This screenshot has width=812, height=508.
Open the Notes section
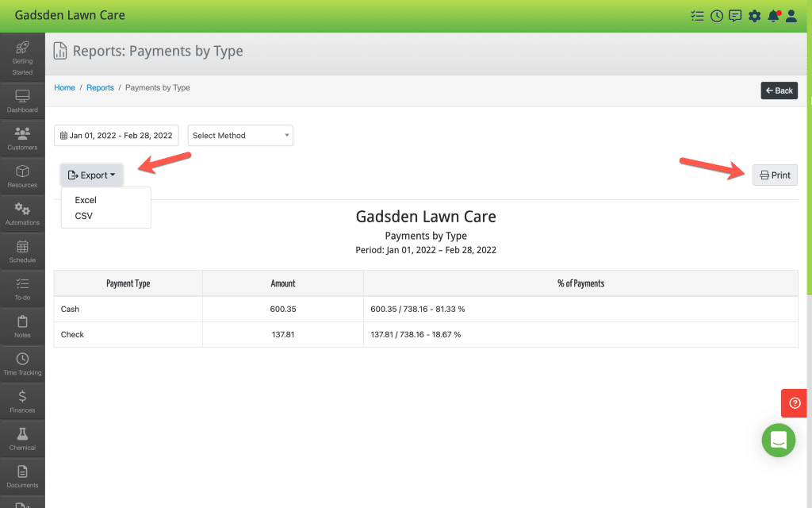22,326
